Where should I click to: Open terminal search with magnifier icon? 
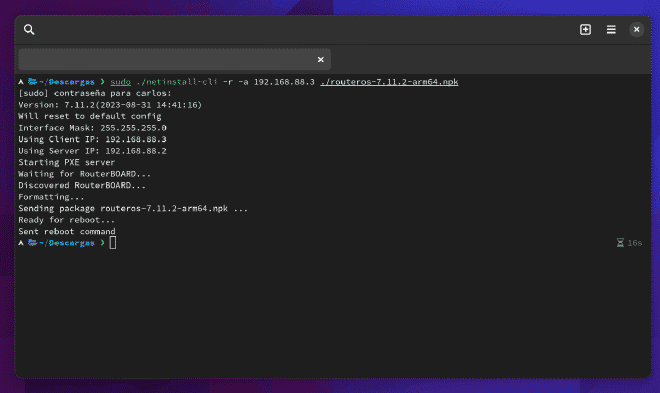[x=29, y=29]
